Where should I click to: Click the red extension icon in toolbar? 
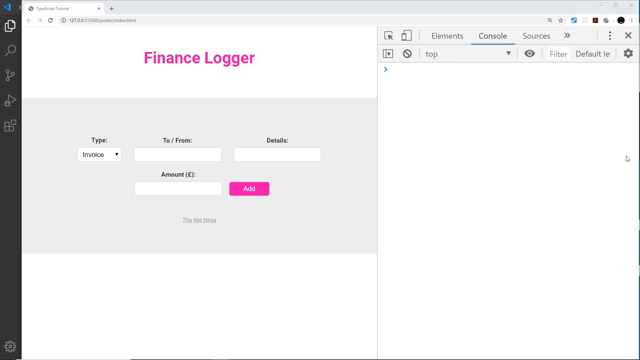click(595, 20)
